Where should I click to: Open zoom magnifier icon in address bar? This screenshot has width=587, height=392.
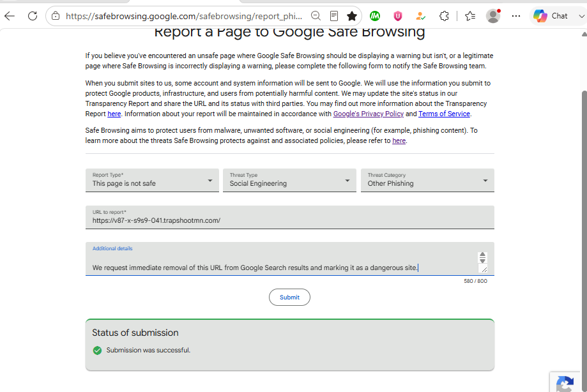316,16
